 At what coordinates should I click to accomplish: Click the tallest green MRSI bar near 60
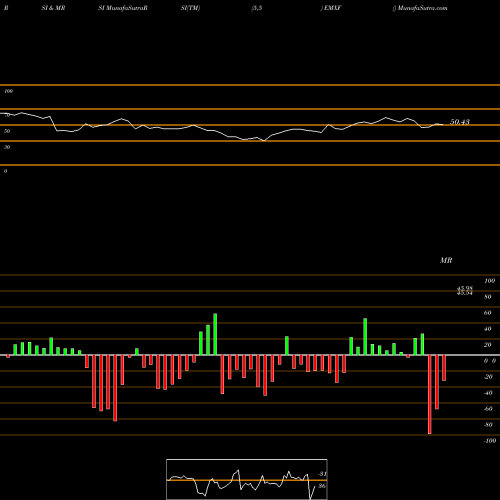point(215,334)
